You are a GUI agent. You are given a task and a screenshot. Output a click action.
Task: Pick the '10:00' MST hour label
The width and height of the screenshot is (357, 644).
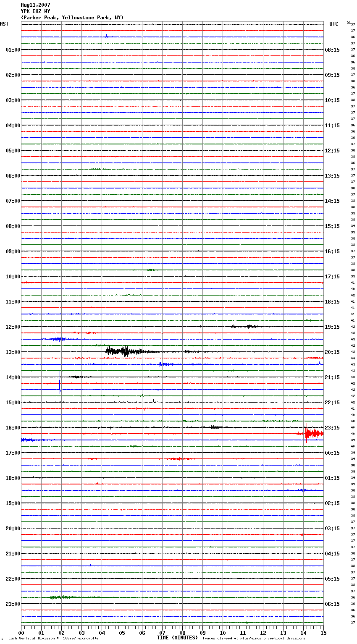pos(13,277)
